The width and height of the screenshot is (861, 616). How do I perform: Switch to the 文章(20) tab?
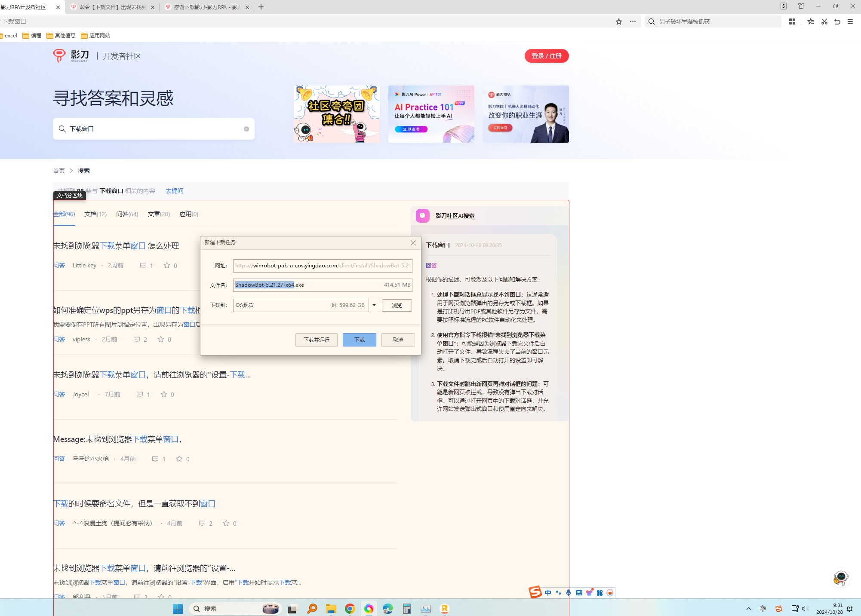coord(159,214)
